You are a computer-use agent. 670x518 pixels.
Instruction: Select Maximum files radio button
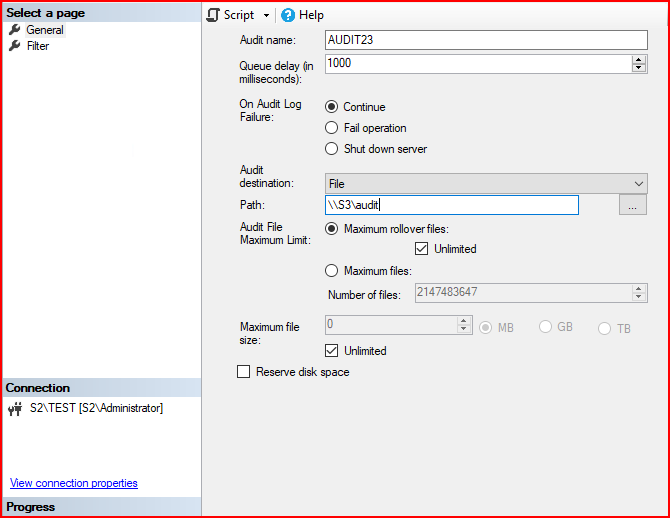332,270
